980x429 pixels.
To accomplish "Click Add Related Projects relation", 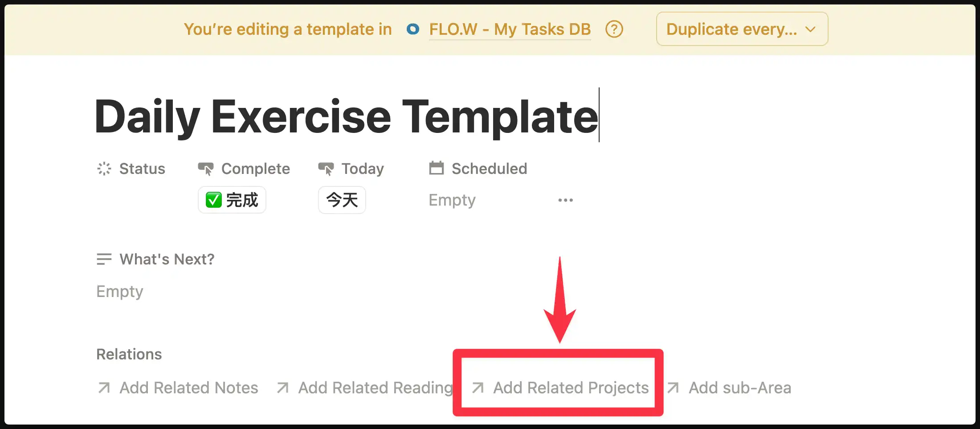I will [570, 388].
